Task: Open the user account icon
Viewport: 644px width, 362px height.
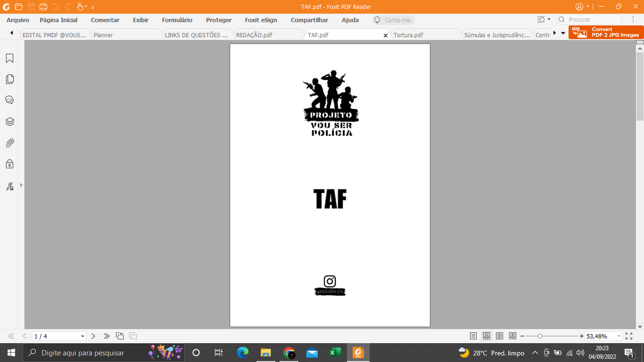Action: (x=579, y=6)
